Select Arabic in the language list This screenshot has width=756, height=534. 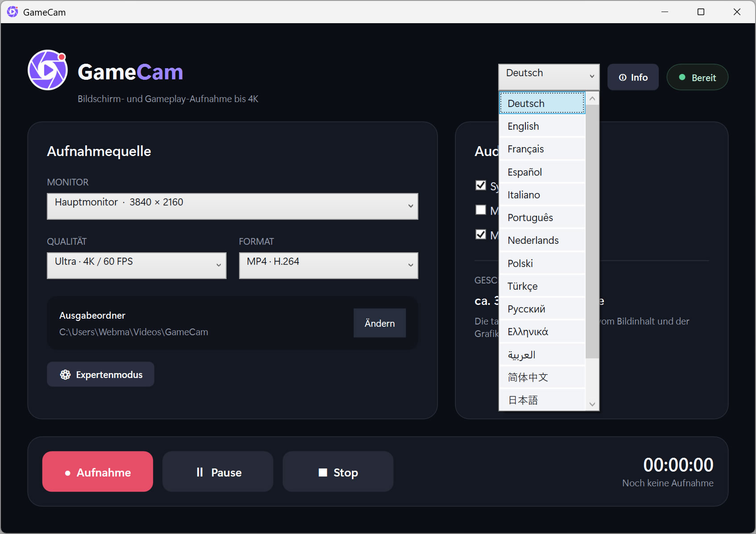point(542,355)
